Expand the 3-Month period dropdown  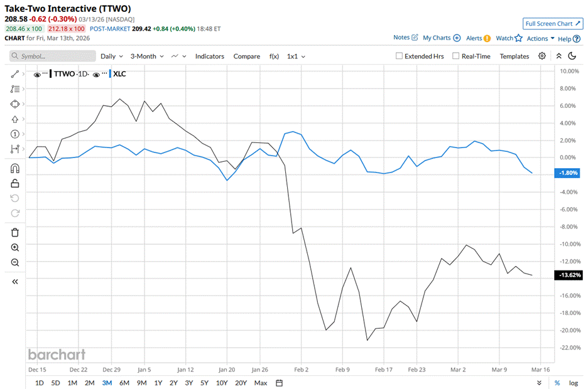pyautogui.click(x=147, y=56)
